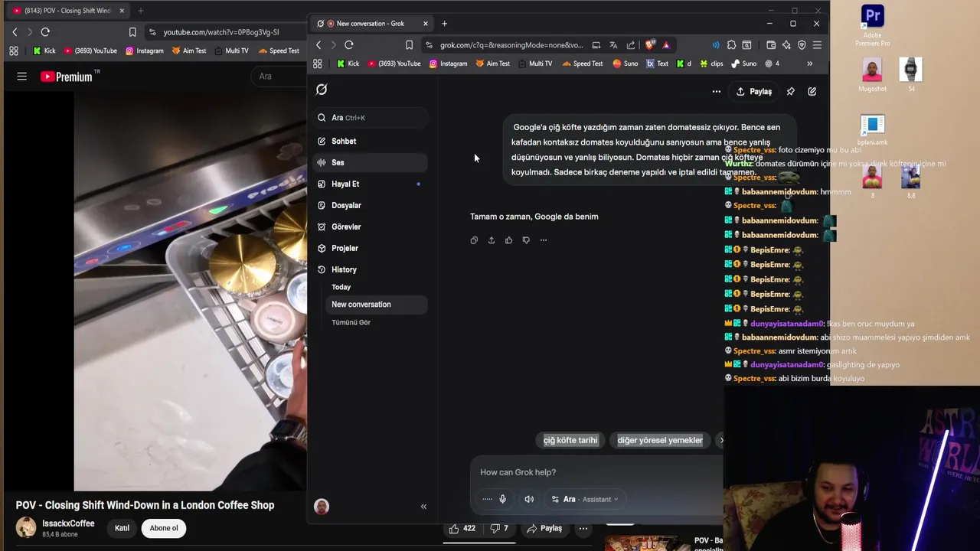Share the Grok response with the upload icon

tap(492, 240)
